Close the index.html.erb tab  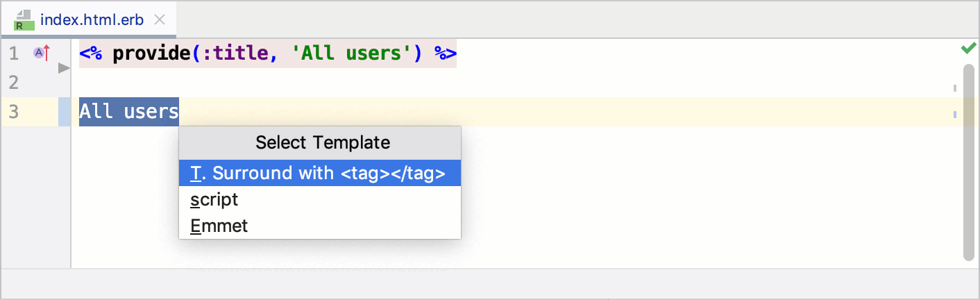(x=160, y=20)
